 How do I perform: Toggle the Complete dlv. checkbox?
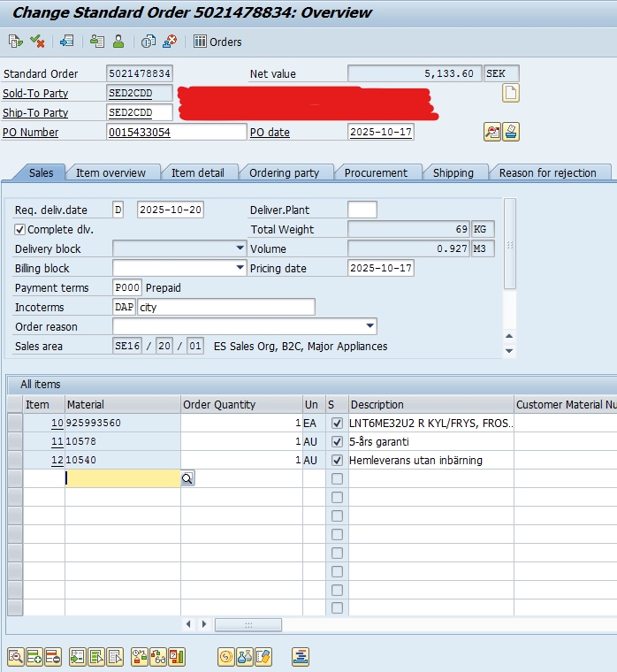coord(19,229)
